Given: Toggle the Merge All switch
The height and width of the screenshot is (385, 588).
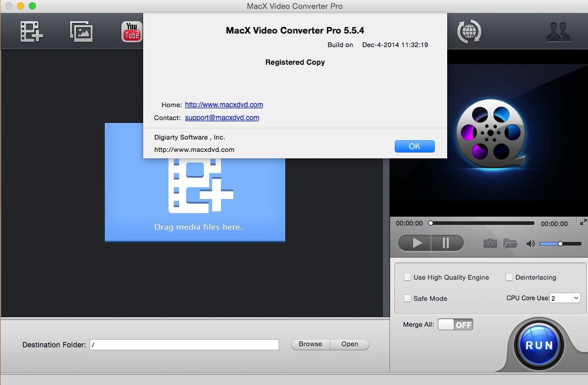Looking at the screenshot, I should click(x=455, y=325).
